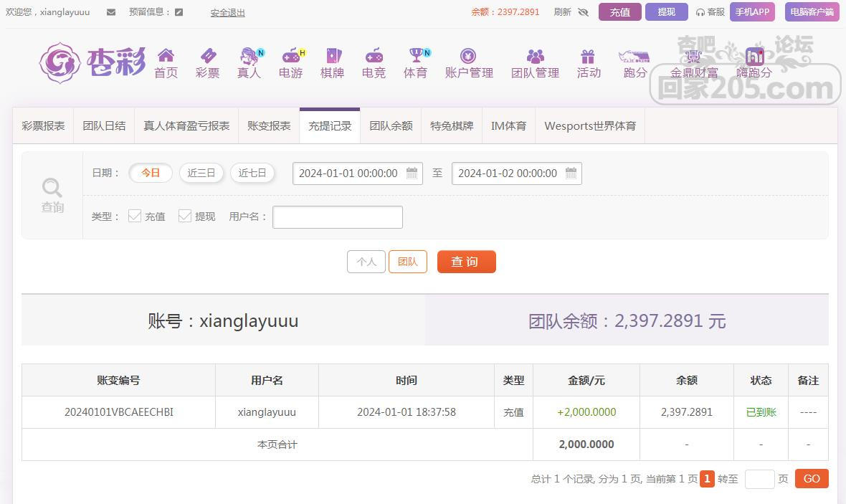Click the 安全退出 logout link
This screenshot has height=504, width=846.
(228, 12)
